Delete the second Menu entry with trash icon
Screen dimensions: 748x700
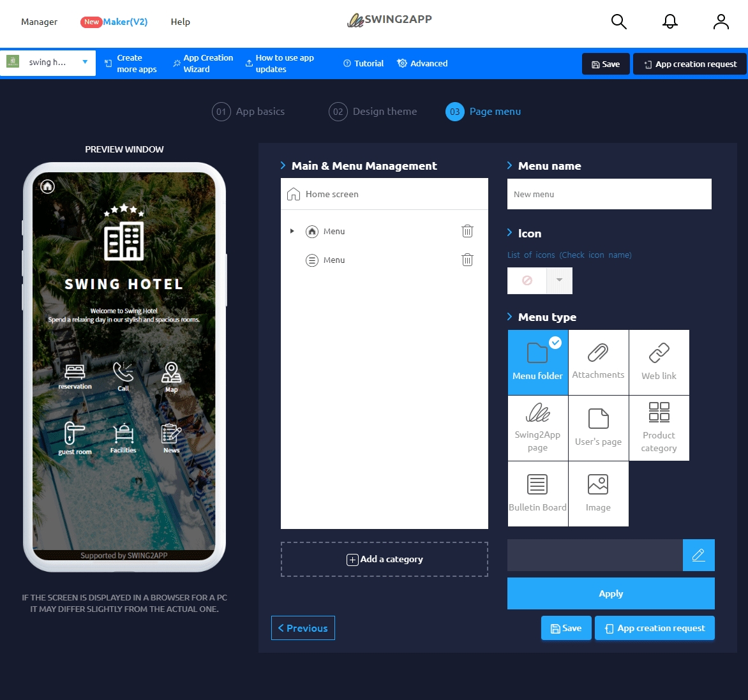click(467, 260)
